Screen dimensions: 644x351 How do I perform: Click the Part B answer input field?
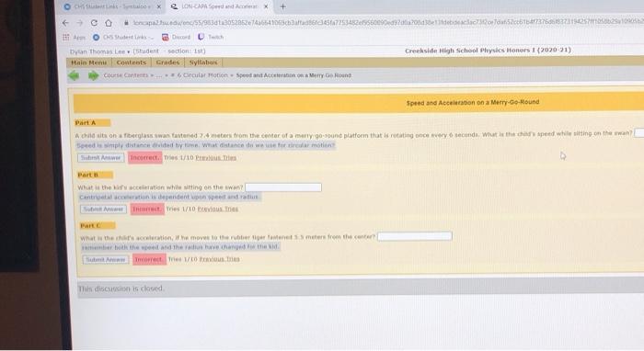coord(283,187)
